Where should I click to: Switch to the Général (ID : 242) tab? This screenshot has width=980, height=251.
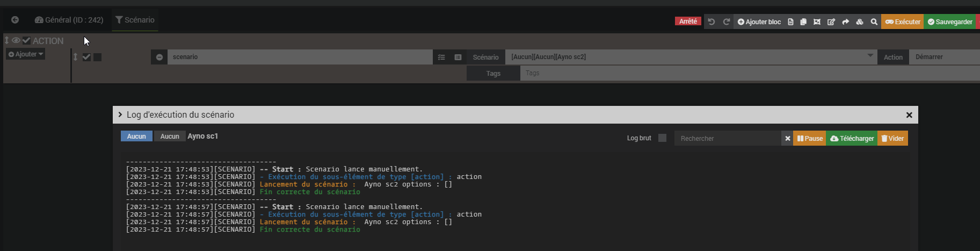point(69,20)
